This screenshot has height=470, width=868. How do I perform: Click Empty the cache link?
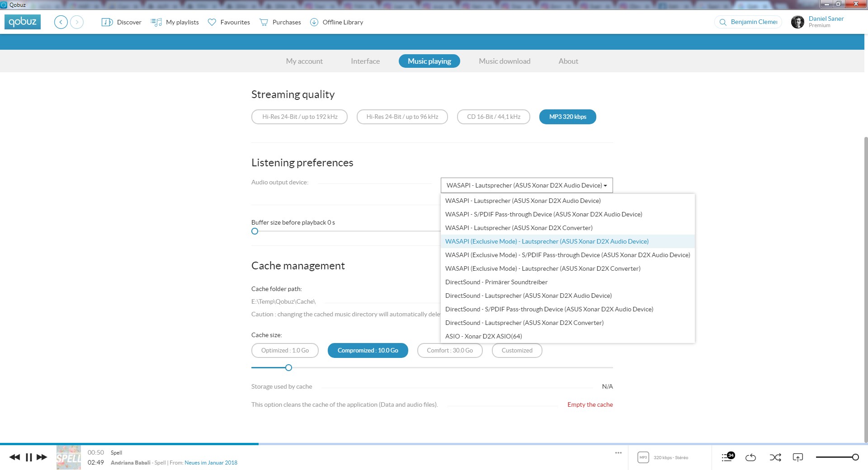pyautogui.click(x=590, y=404)
